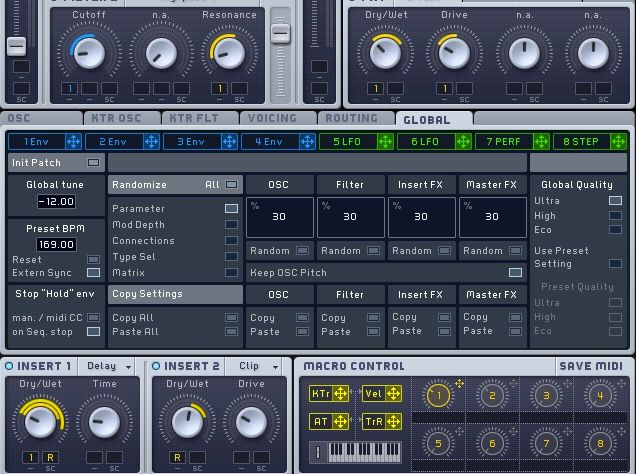Open the KTR OSC tab

click(116, 118)
